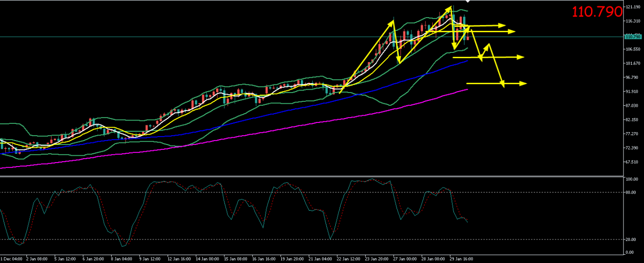Select the highlighted 110.790 price axis tag
The height and width of the screenshot is (263, 644).
point(632,37)
